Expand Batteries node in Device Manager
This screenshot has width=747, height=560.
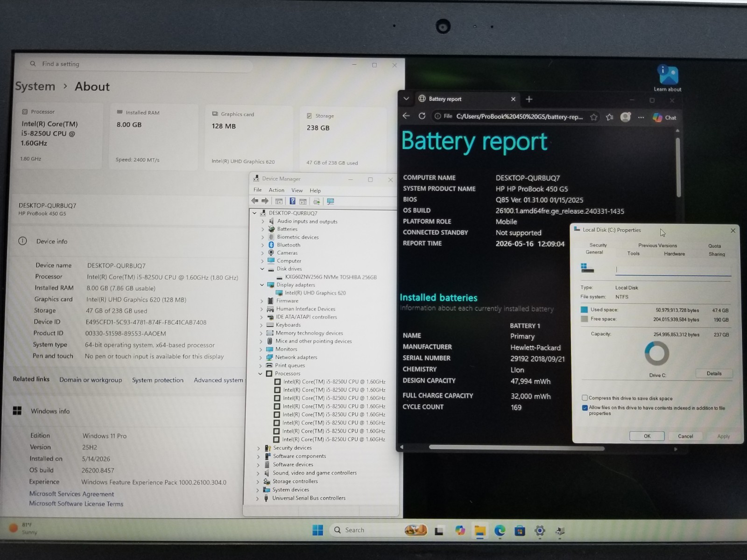pyautogui.click(x=263, y=229)
